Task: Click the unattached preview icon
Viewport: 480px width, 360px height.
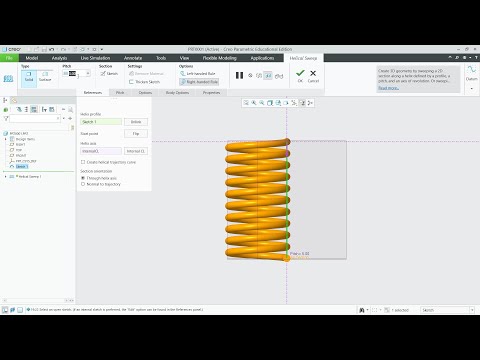Action: coord(259,76)
